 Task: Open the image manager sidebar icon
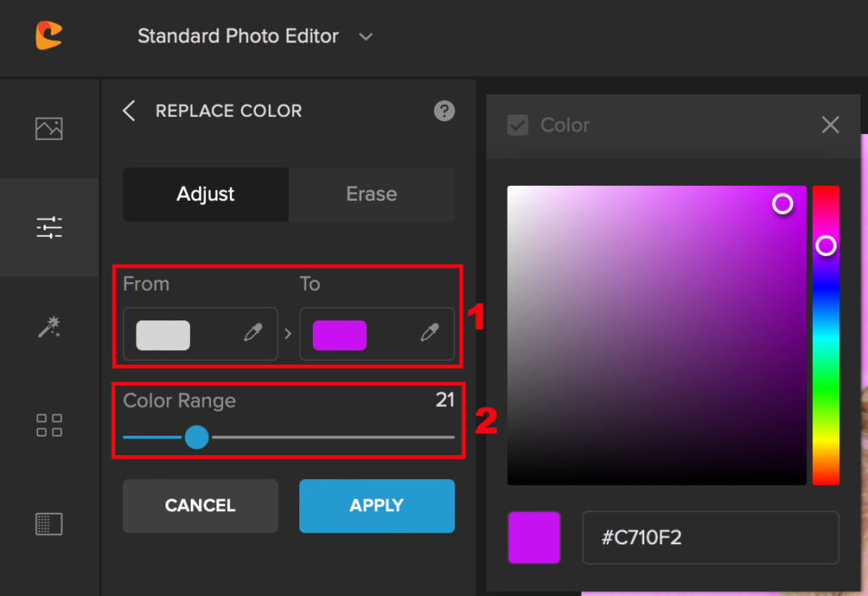point(48,129)
